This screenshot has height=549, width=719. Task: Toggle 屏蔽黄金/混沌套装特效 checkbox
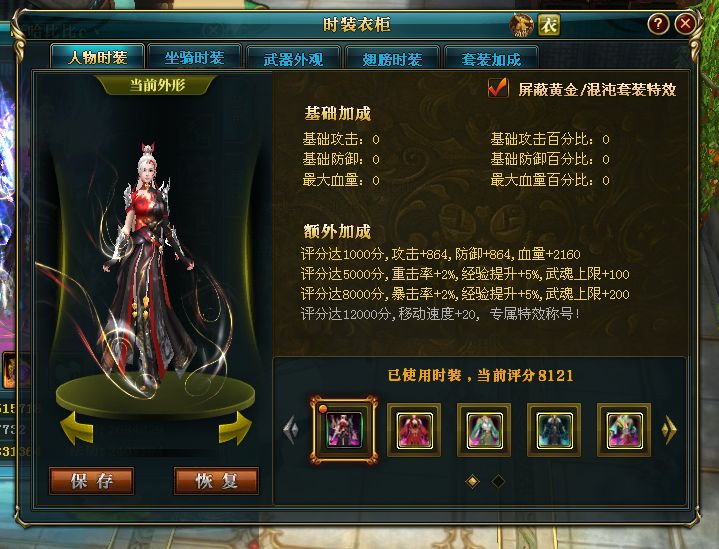498,88
